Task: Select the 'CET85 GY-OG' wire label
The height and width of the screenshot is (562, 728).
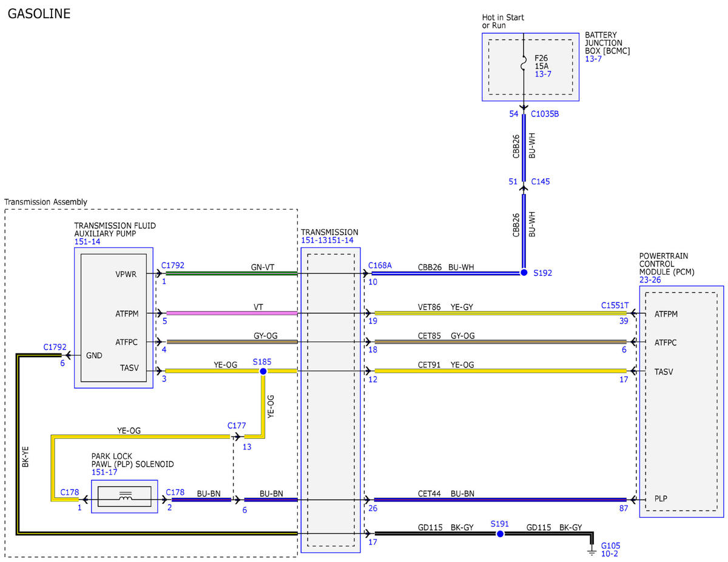Action: [x=446, y=336]
